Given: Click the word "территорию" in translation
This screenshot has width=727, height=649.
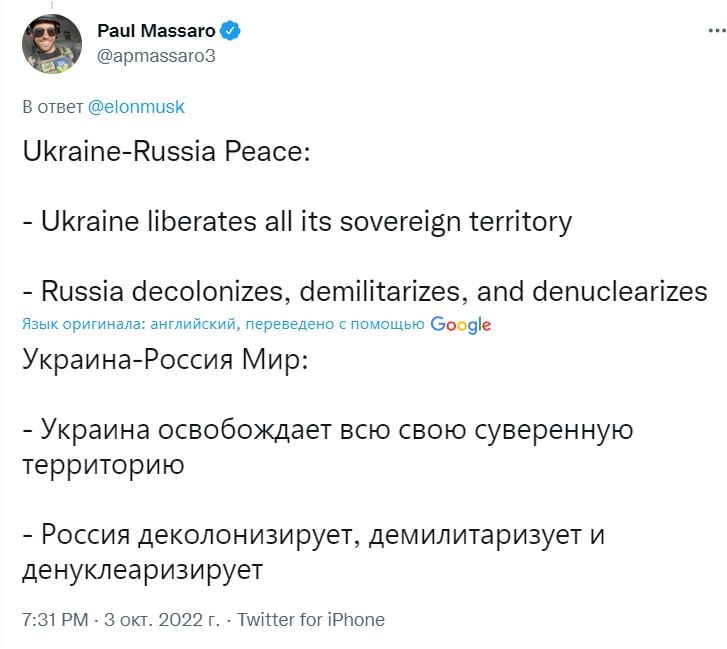Looking at the screenshot, I should 102,465.
